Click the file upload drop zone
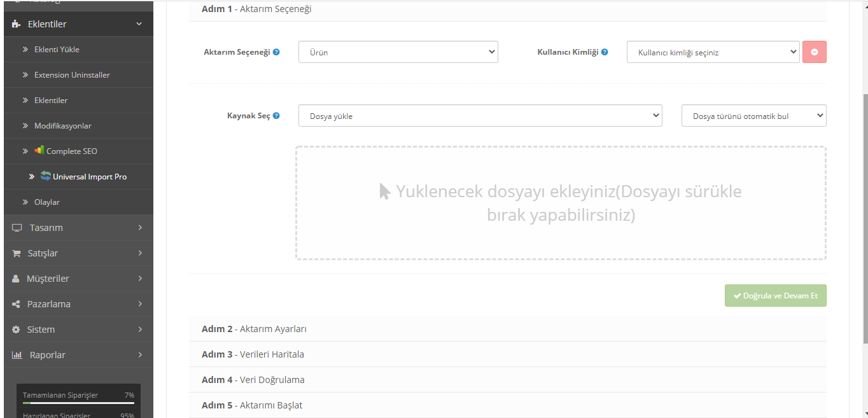The width and height of the screenshot is (868, 418). coord(561,203)
